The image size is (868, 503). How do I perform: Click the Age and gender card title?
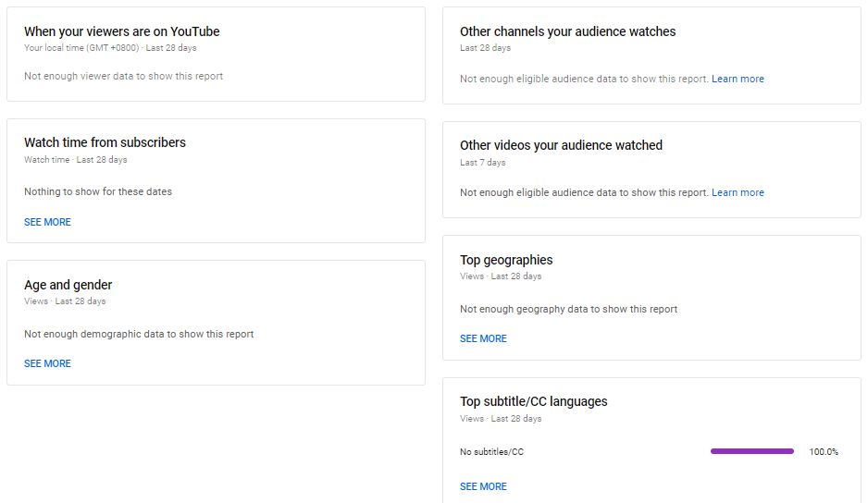click(68, 285)
